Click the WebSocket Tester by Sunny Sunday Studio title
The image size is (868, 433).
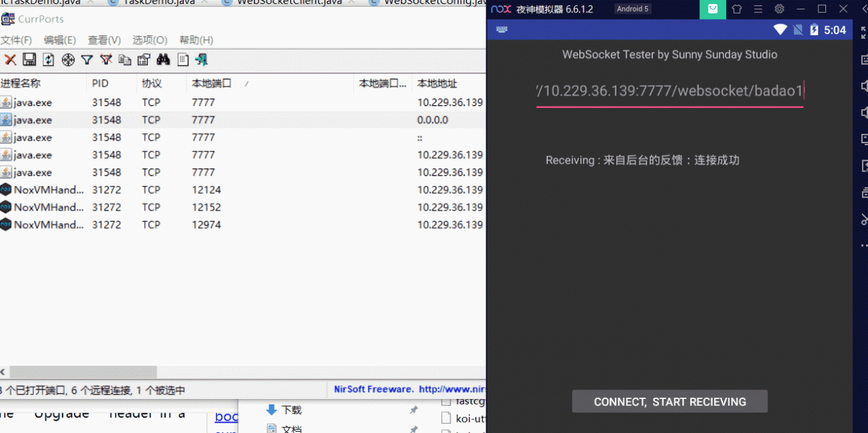[670, 54]
